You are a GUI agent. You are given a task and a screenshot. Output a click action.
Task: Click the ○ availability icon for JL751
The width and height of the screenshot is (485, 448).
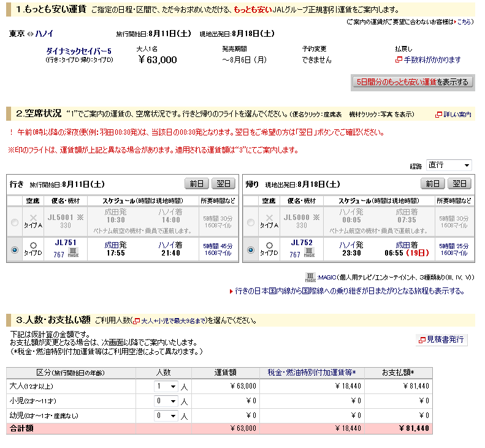click(x=33, y=246)
